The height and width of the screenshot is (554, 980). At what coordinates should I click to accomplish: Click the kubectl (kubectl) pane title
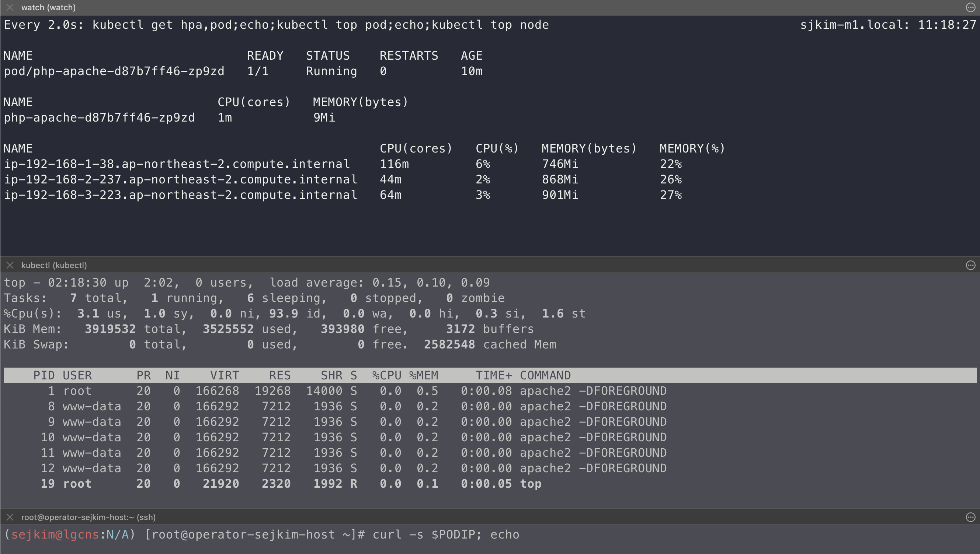pyautogui.click(x=54, y=265)
